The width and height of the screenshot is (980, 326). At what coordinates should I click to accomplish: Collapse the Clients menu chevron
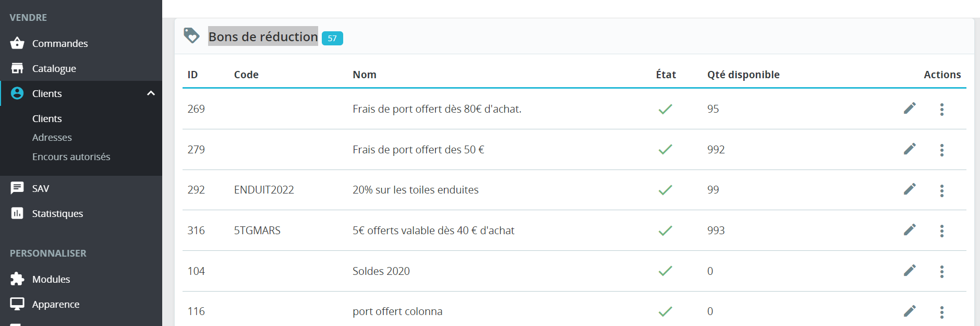tap(151, 93)
